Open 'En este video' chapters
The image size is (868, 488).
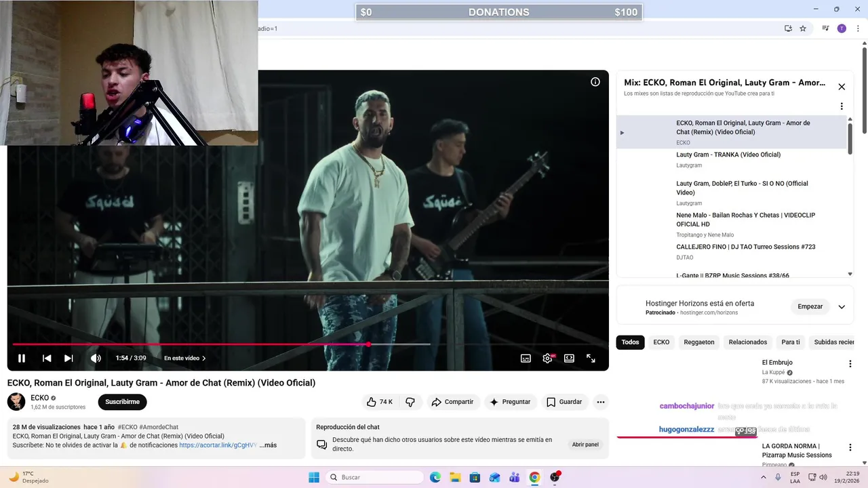[184, 358]
